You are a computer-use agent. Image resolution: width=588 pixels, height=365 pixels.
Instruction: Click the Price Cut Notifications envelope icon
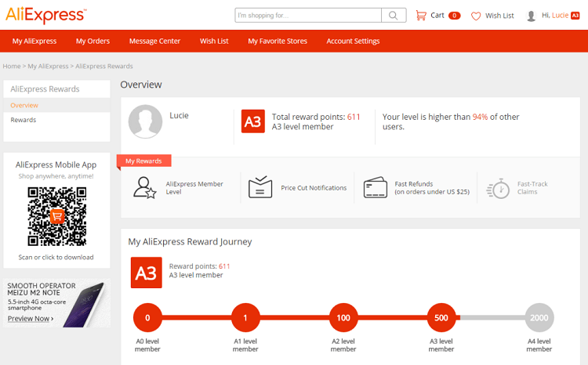coord(260,186)
